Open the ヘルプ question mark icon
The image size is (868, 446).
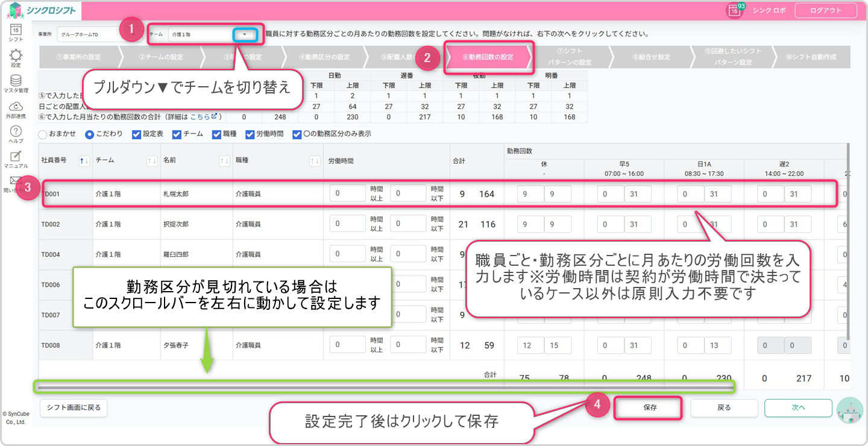click(x=16, y=132)
